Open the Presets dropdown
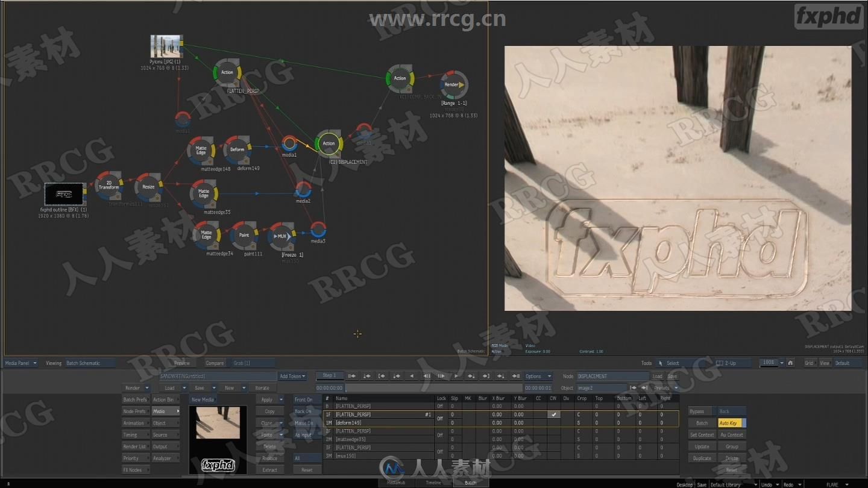868x488 pixels. [x=666, y=388]
